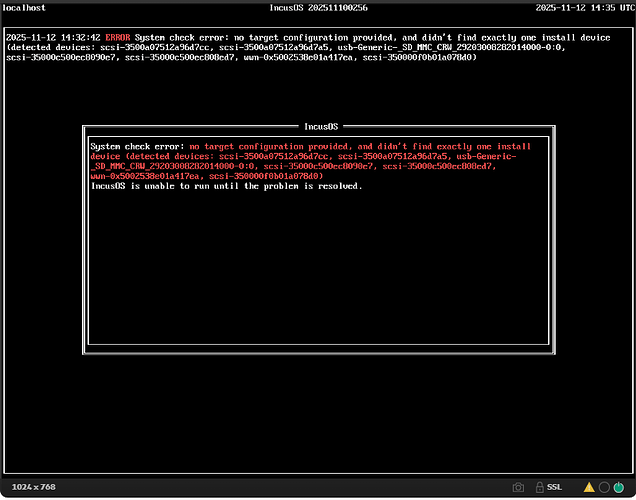The image size is (636, 500).
Task: Click the 2025-11-12 14:35 UTC clock
Action: (582, 8)
